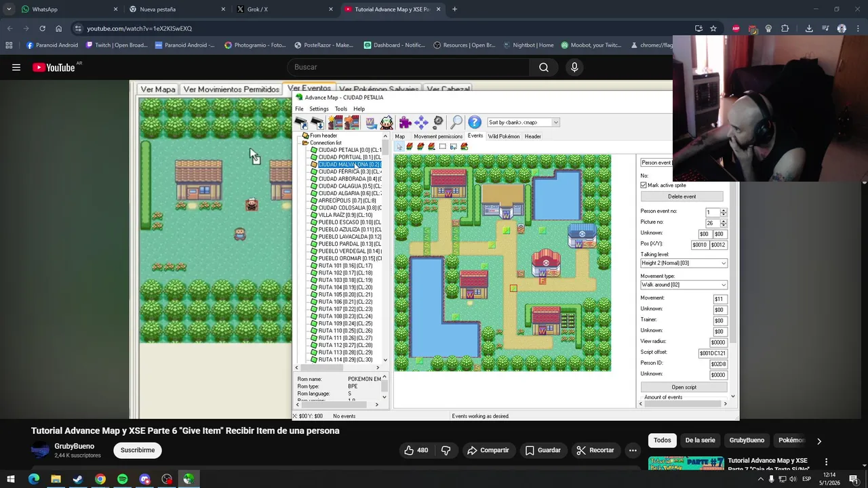Select CIUDAD FÉRRICA in map list
Viewport: 868px width, 488px height.
349,171
